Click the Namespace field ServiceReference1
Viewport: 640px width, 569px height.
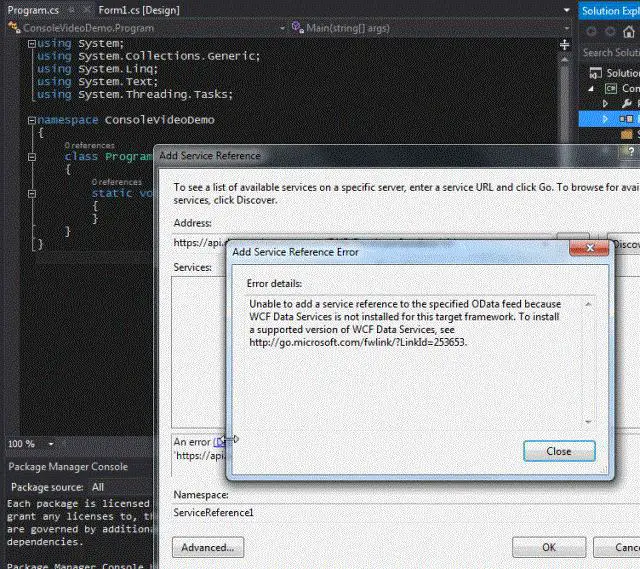click(404, 513)
